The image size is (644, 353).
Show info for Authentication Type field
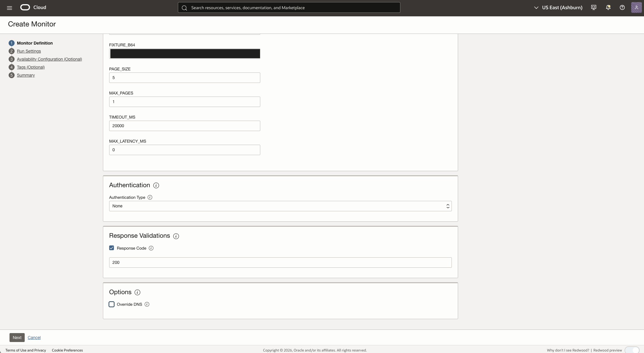(x=150, y=197)
